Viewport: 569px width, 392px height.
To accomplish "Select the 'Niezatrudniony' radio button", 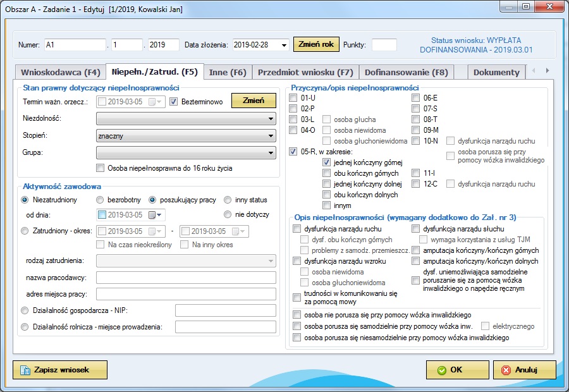I will click(x=25, y=200).
